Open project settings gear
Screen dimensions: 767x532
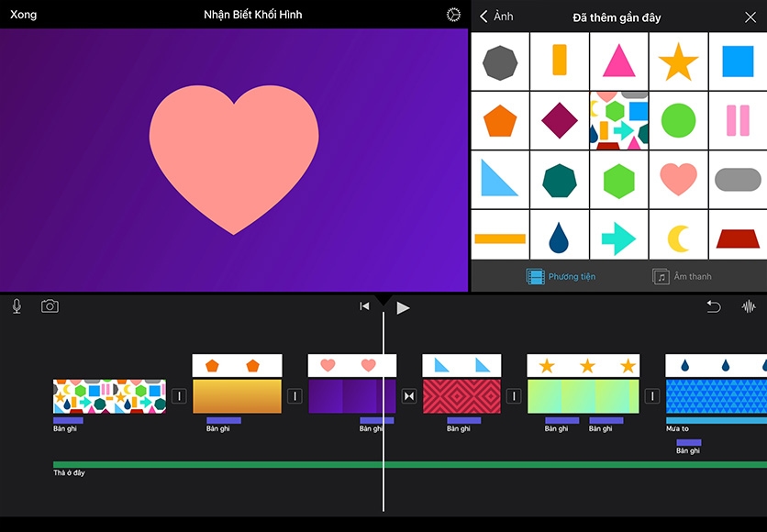[453, 15]
